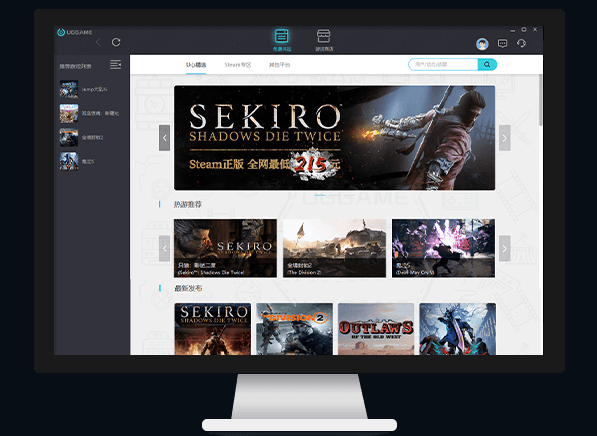Click the recommended games list sidebar title
This screenshot has height=436, width=597.
click(75, 66)
